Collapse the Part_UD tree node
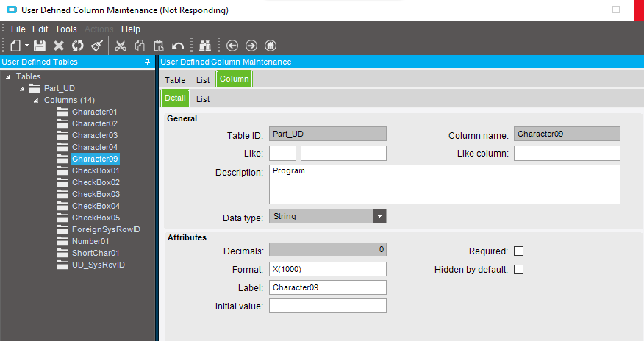The image size is (644, 341). pos(23,88)
